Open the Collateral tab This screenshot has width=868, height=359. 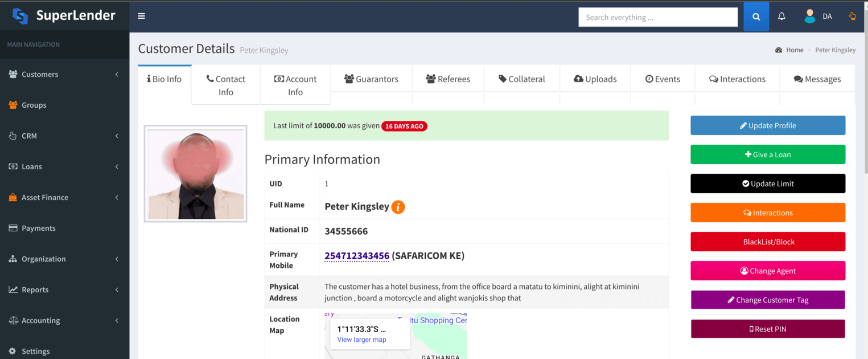click(x=522, y=79)
